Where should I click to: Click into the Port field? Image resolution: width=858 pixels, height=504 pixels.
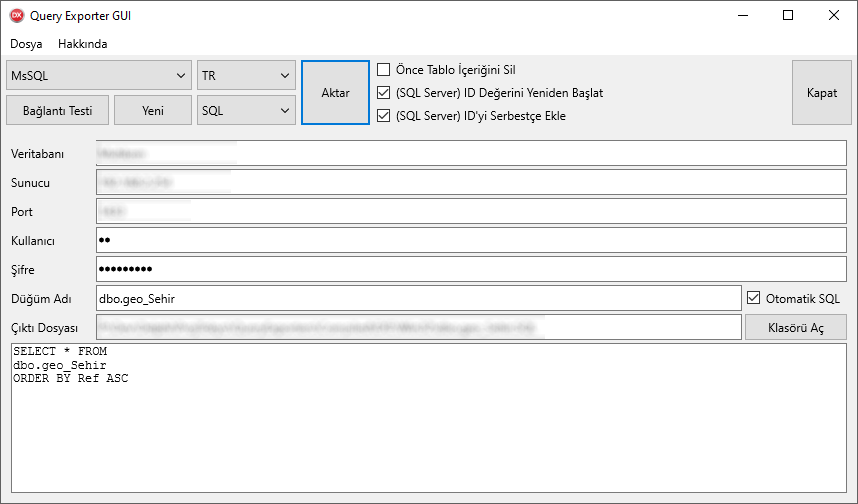pos(471,211)
